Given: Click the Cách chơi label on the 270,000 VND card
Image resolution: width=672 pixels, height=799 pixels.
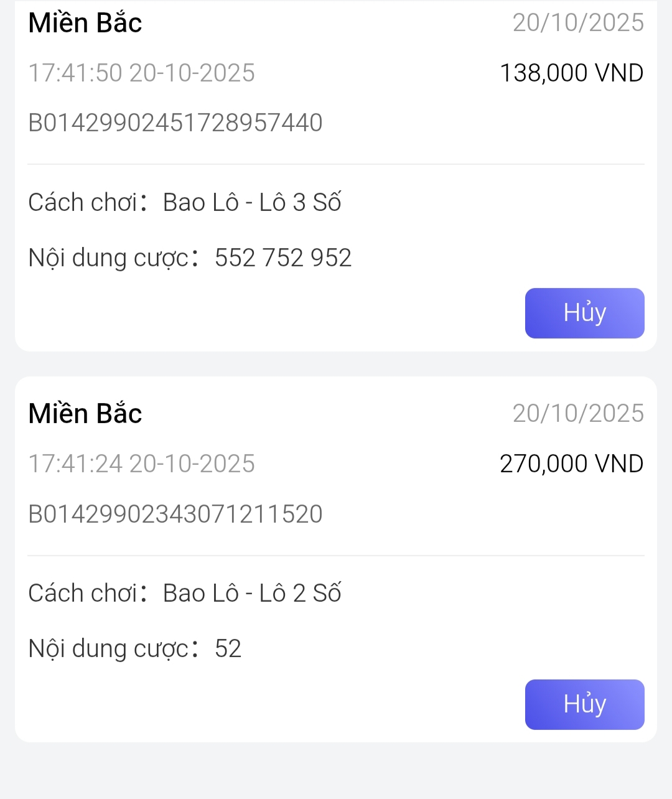Looking at the screenshot, I should (83, 594).
